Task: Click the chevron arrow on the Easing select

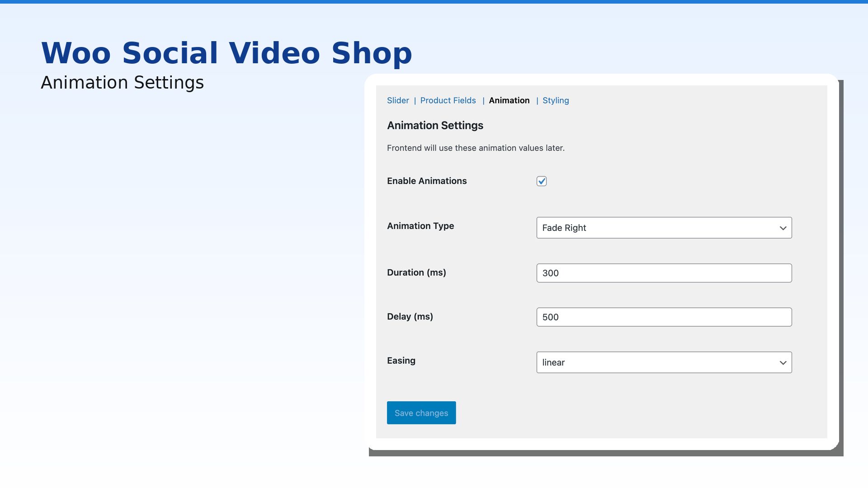Action: (783, 363)
